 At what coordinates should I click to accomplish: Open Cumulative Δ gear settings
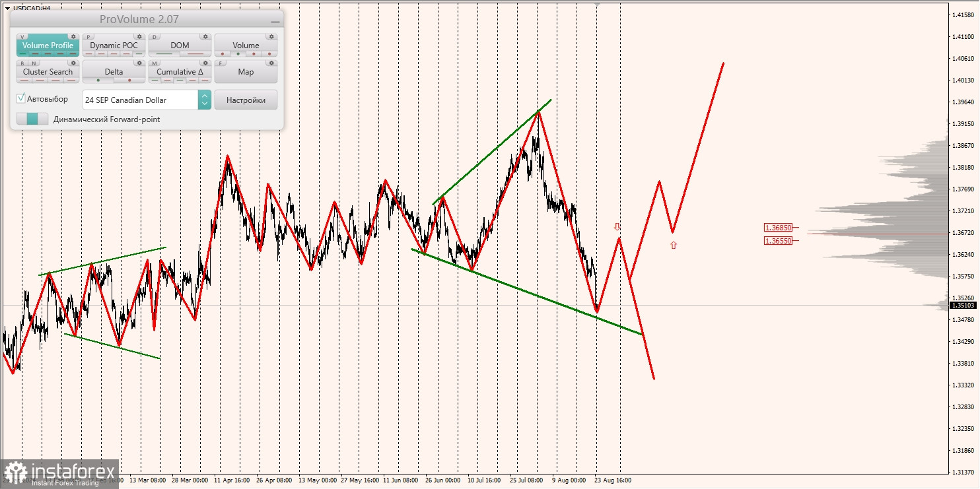(x=205, y=63)
